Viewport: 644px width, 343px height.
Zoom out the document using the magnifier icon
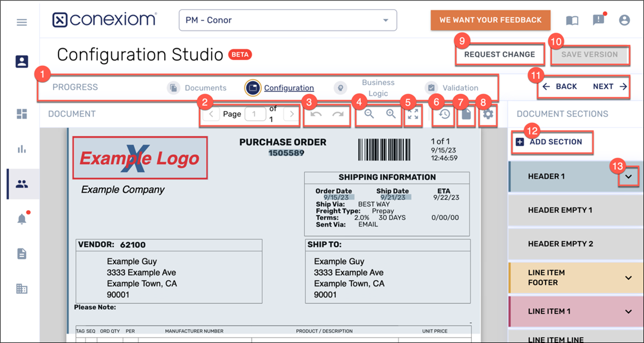[x=368, y=114]
